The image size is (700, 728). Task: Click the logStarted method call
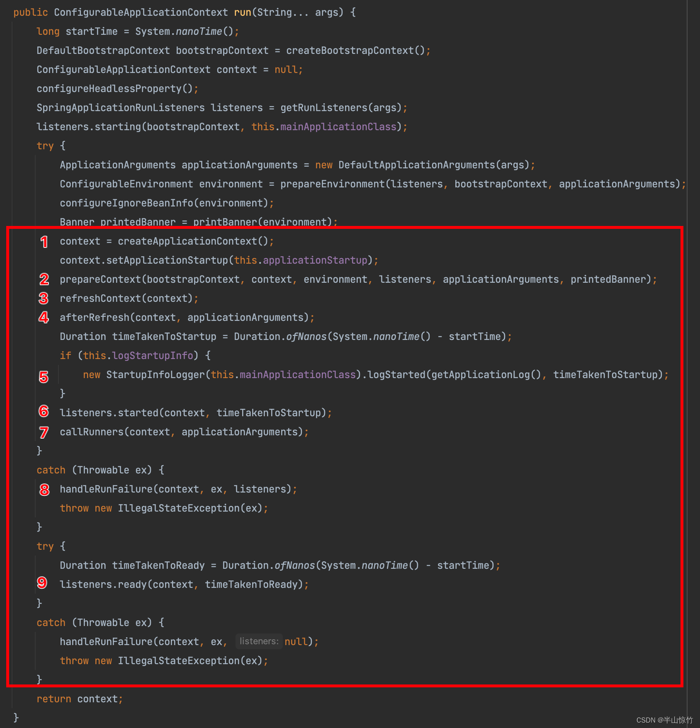click(396, 375)
